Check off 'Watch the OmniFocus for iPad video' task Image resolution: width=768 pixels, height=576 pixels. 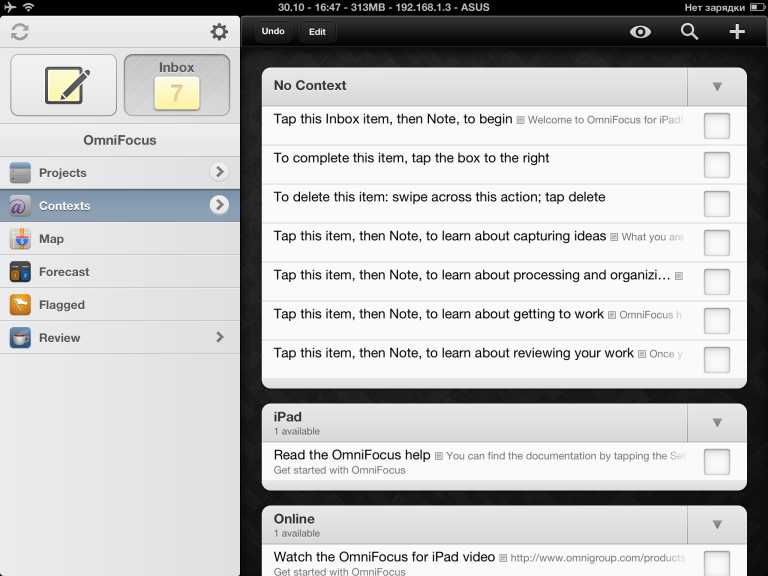click(717, 563)
